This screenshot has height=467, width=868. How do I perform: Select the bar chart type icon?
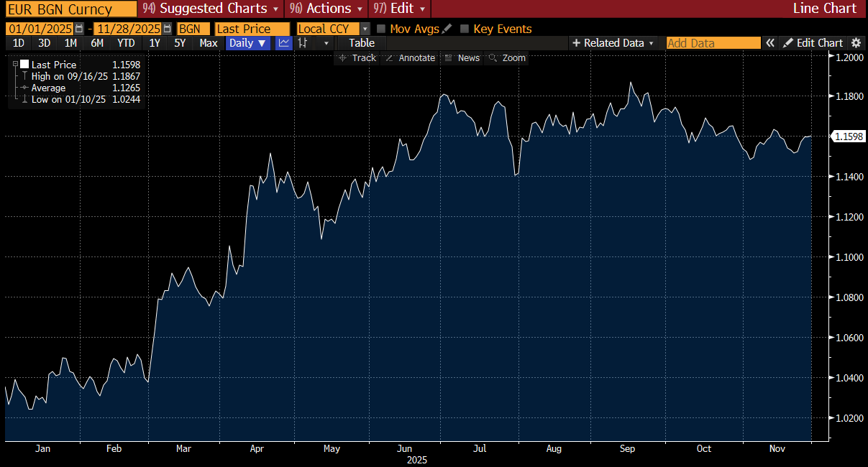tap(303, 43)
